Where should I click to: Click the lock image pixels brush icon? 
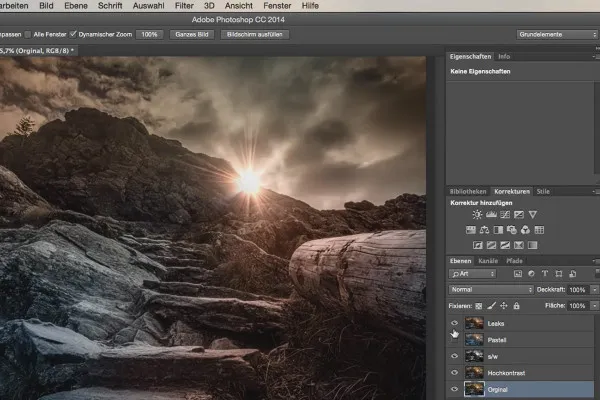[x=491, y=304]
